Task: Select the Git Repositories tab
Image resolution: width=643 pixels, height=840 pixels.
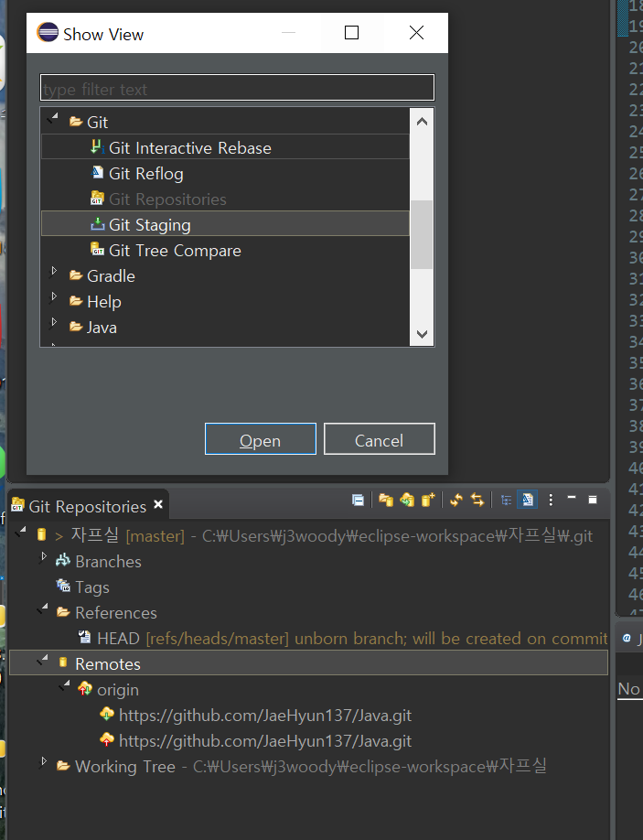Action: point(87,506)
